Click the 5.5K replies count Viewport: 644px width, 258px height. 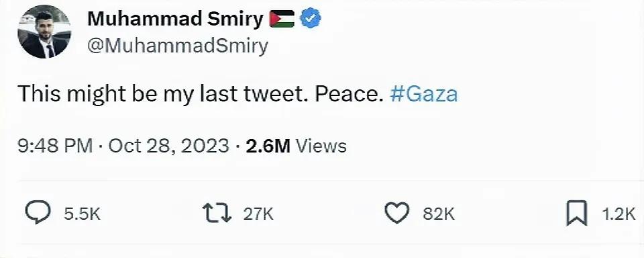[82, 214]
